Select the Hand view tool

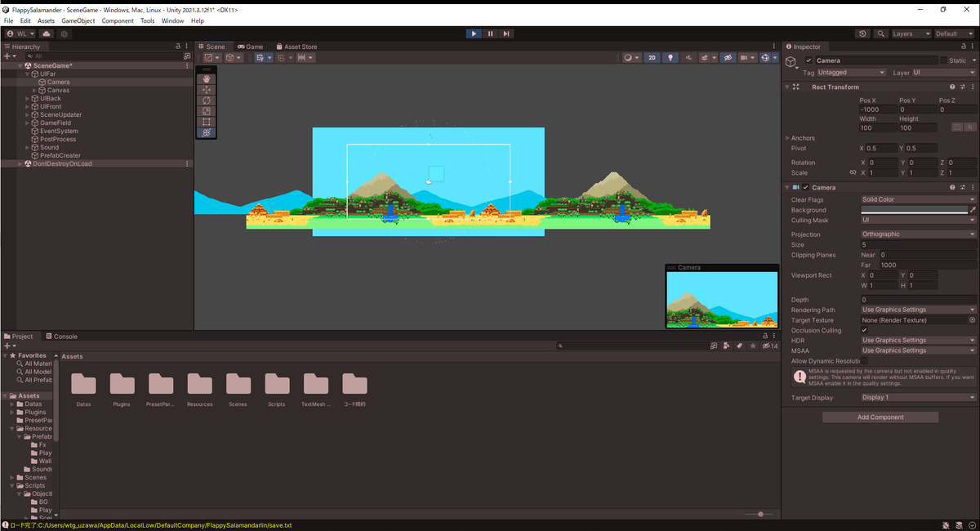(207, 79)
